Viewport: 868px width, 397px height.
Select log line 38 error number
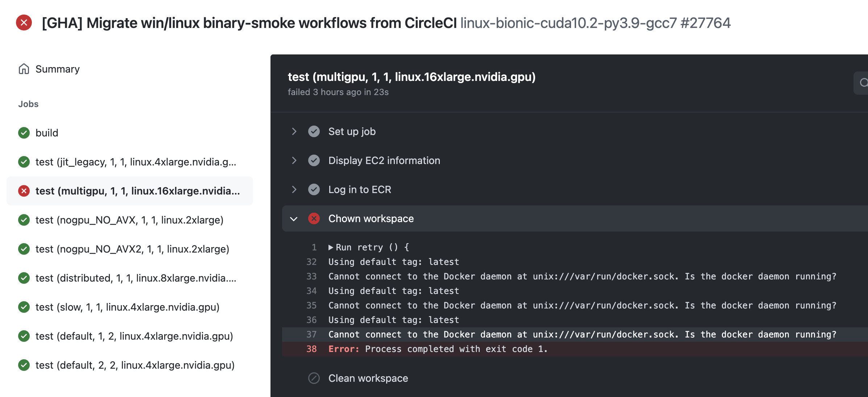311,349
